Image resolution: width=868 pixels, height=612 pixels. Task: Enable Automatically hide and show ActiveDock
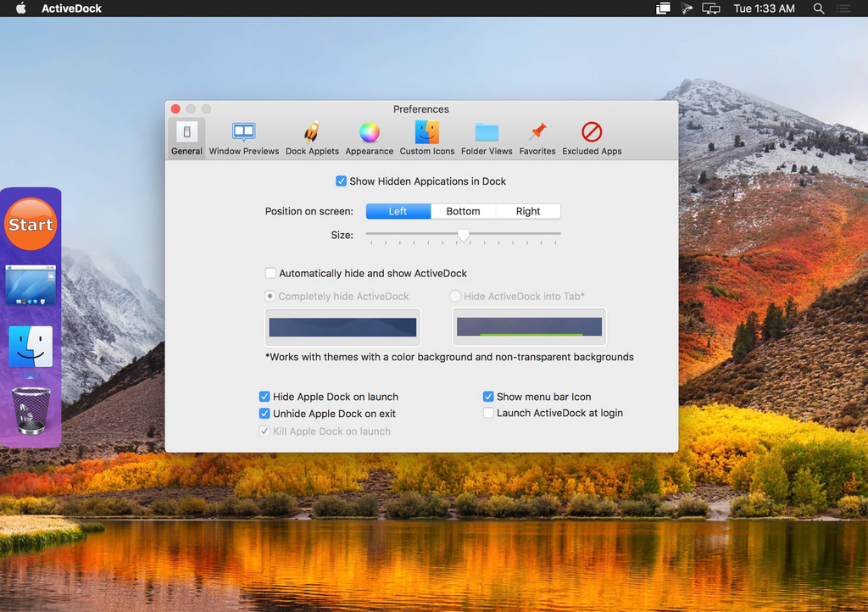point(270,274)
